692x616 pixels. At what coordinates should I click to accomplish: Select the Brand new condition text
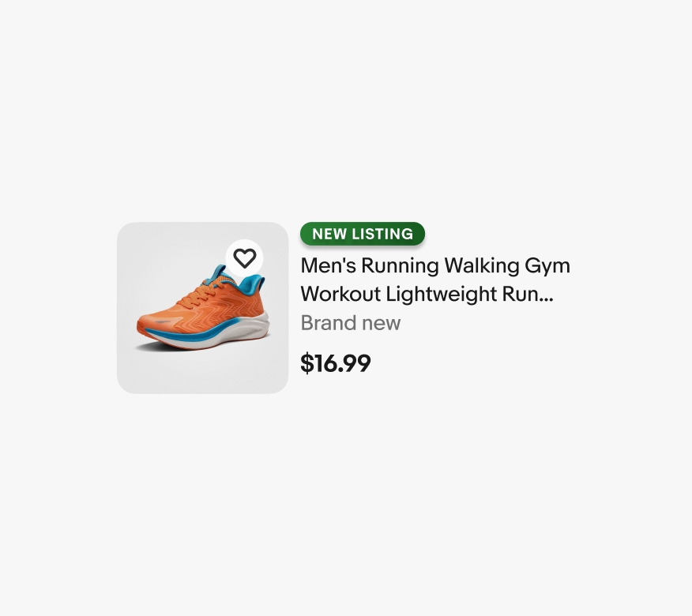[x=351, y=323]
